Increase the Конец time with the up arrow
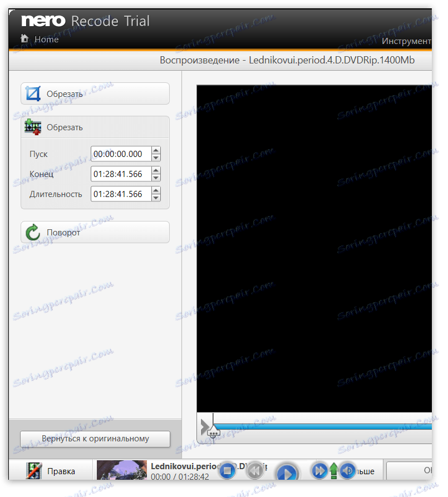448x497 pixels. coord(156,170)
